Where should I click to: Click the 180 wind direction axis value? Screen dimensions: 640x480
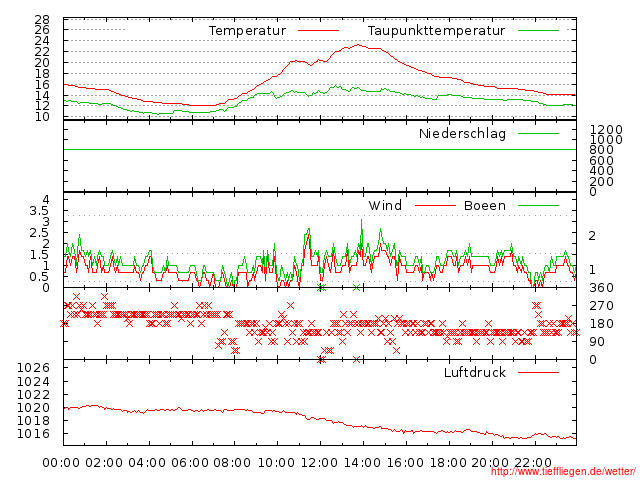[x=601, y=324]
